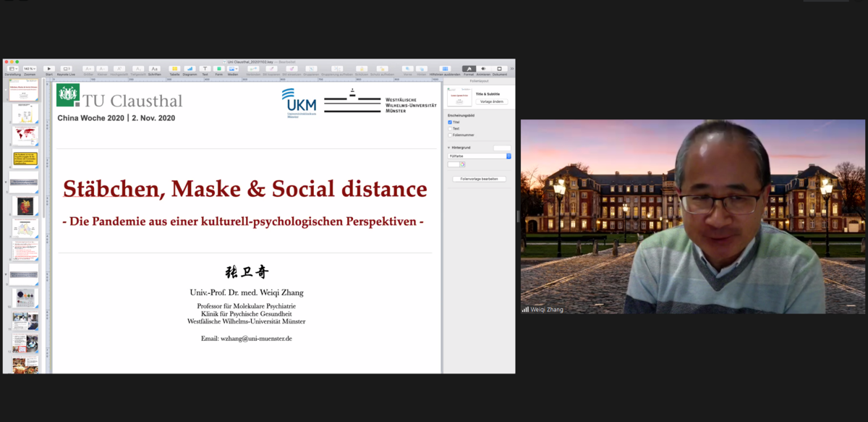Image resolution: width=868 pixels, height=422 pixels.
Task: Click the China Woche 2020 date text
Action: [116, 117]
